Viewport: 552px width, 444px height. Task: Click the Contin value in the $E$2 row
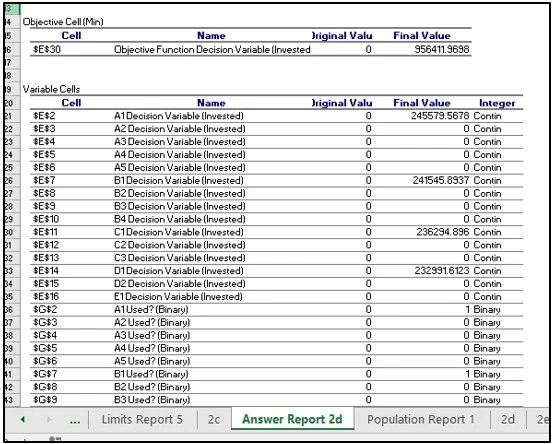[487, 116]
